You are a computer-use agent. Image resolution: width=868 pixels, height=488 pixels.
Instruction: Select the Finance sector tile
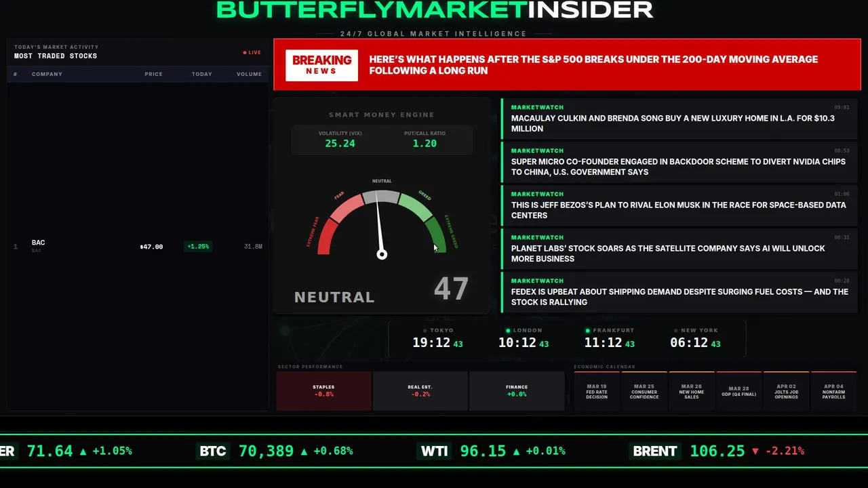point(516,390)
